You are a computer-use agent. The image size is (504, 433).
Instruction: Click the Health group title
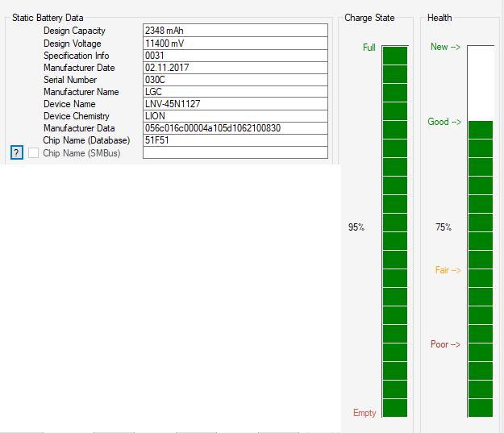439,18
